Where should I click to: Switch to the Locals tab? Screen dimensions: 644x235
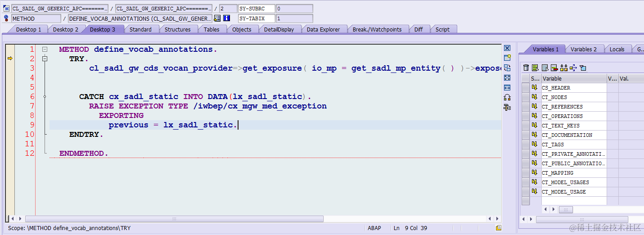click(617, 49)
